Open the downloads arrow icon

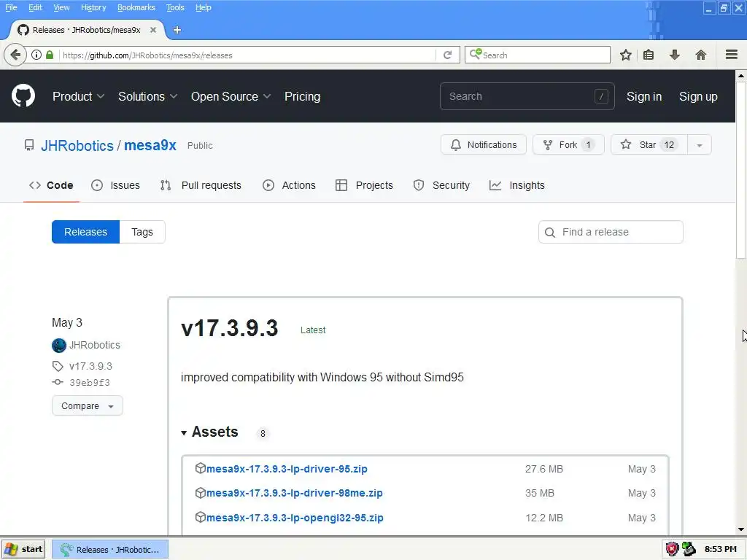pos(674,55)
